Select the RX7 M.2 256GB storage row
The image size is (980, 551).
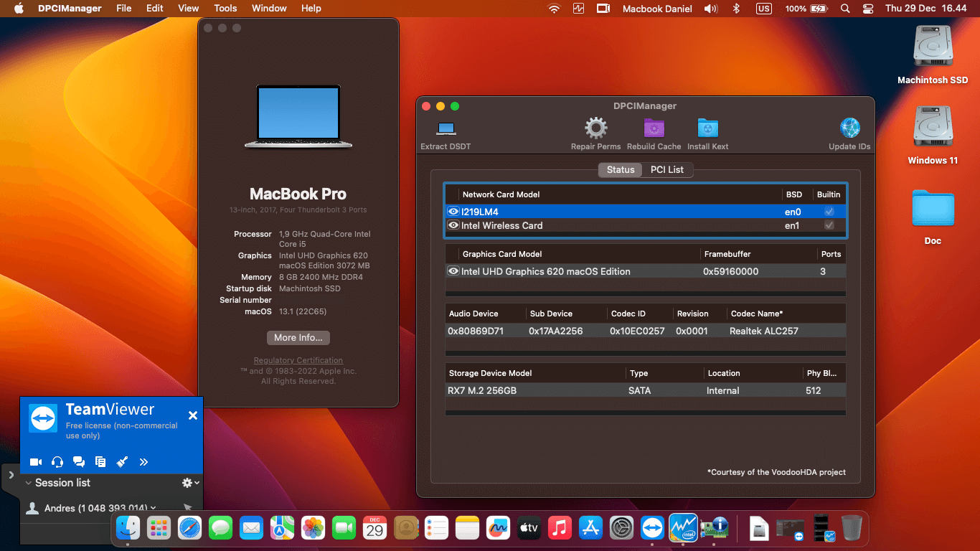(x=646, y=390)
